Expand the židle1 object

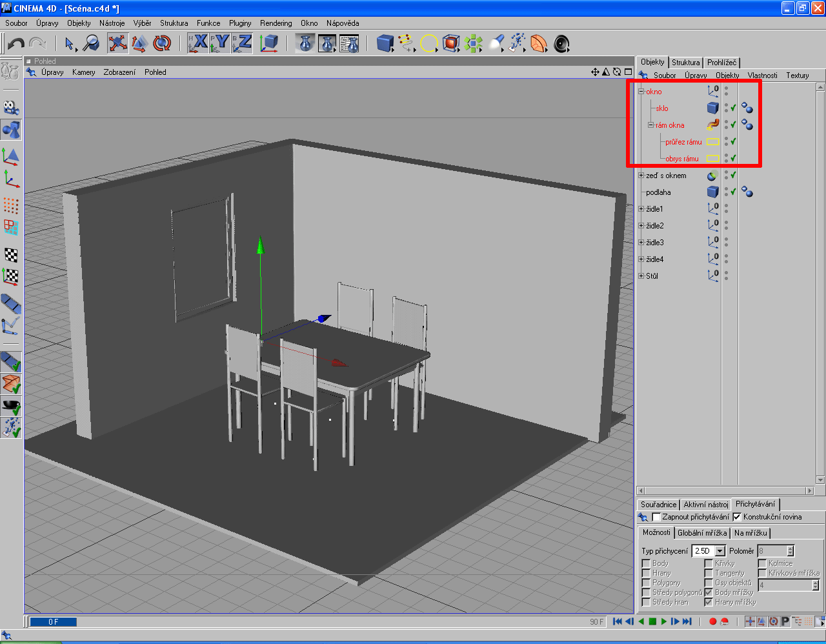click(641, 209)
